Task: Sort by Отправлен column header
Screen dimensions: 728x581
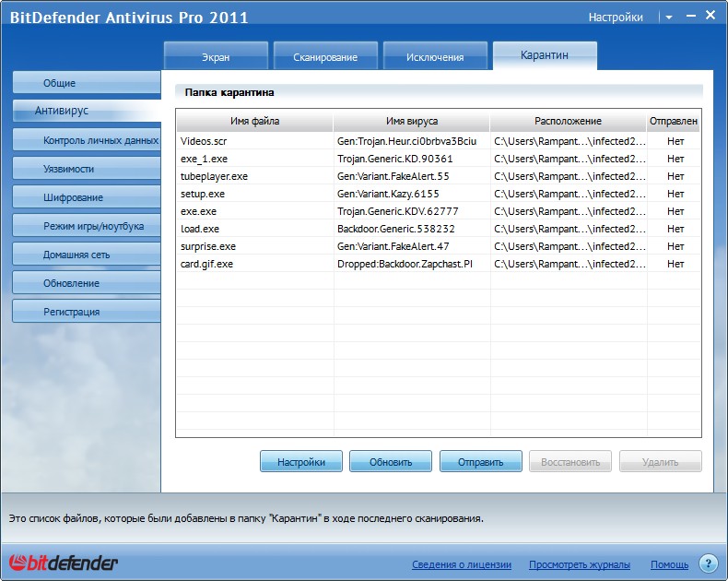Action: click(674, 121)
